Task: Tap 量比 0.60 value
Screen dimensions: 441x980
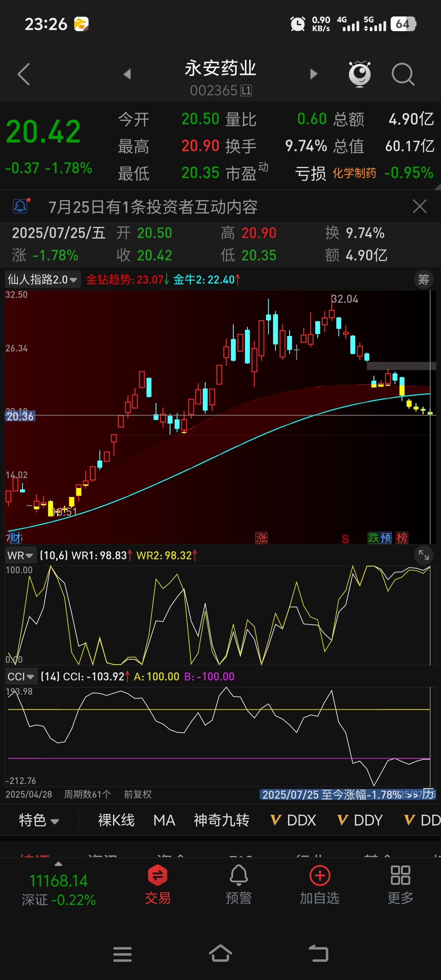Action: pos(276,119)
